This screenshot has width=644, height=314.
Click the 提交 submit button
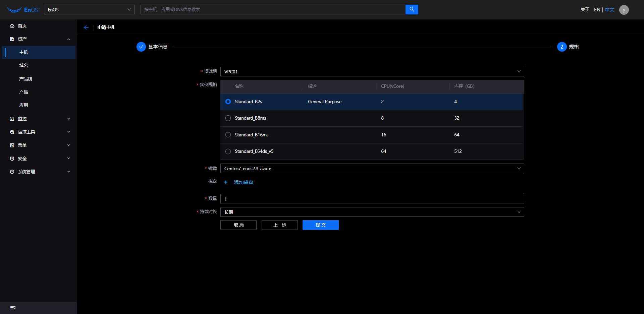click(321, 225)
